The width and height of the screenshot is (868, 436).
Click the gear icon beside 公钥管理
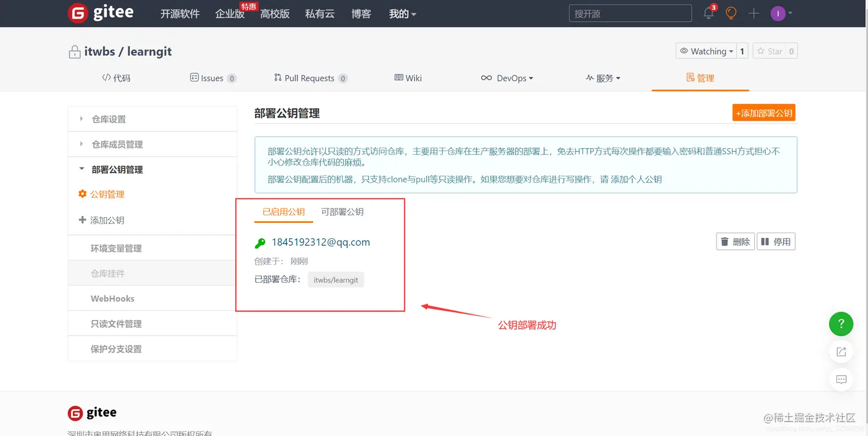83,194
